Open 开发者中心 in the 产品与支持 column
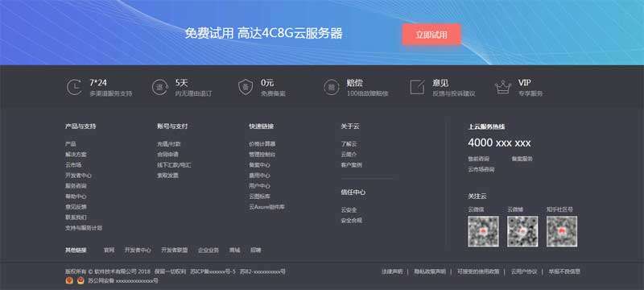Viewport: 644px width, 290px height. pyautogui.click(x=78, y=176)
